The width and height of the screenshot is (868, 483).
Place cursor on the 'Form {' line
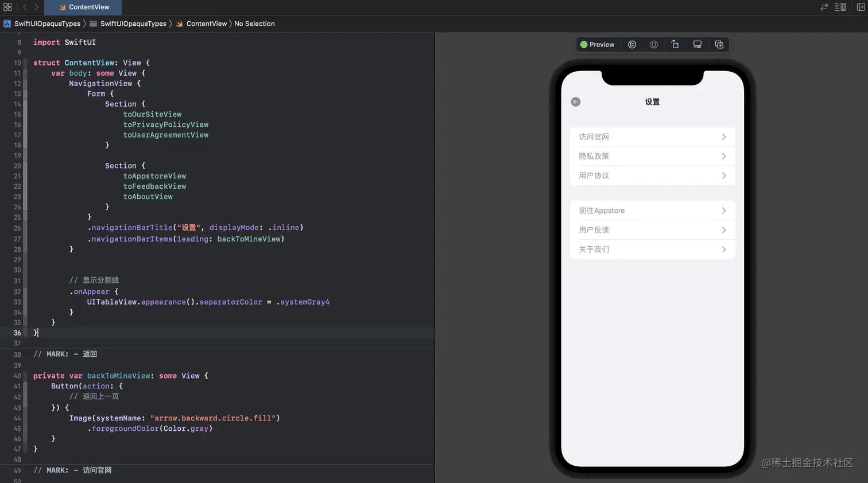pyautogui.click(x=100, y=94)
